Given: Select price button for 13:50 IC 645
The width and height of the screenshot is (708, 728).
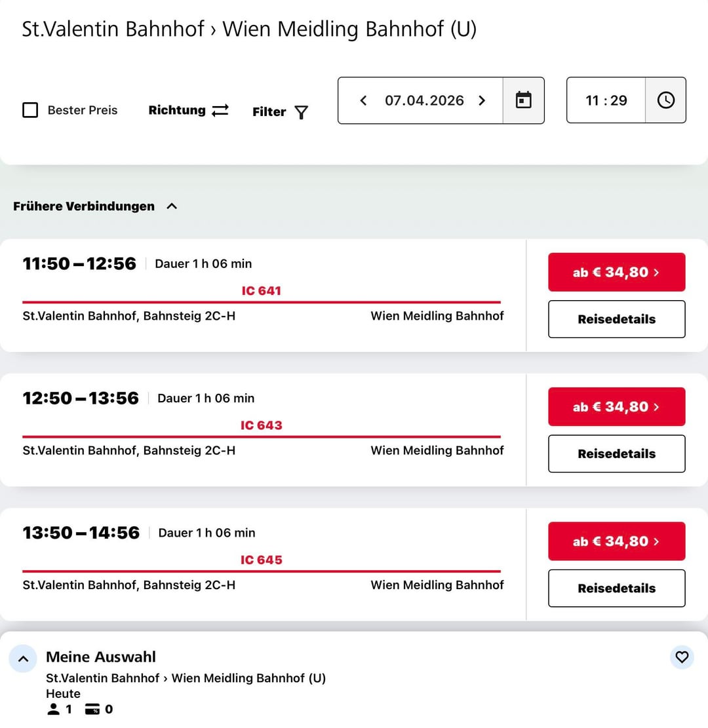Looking at the screenshot, I should tap(616, 541).
